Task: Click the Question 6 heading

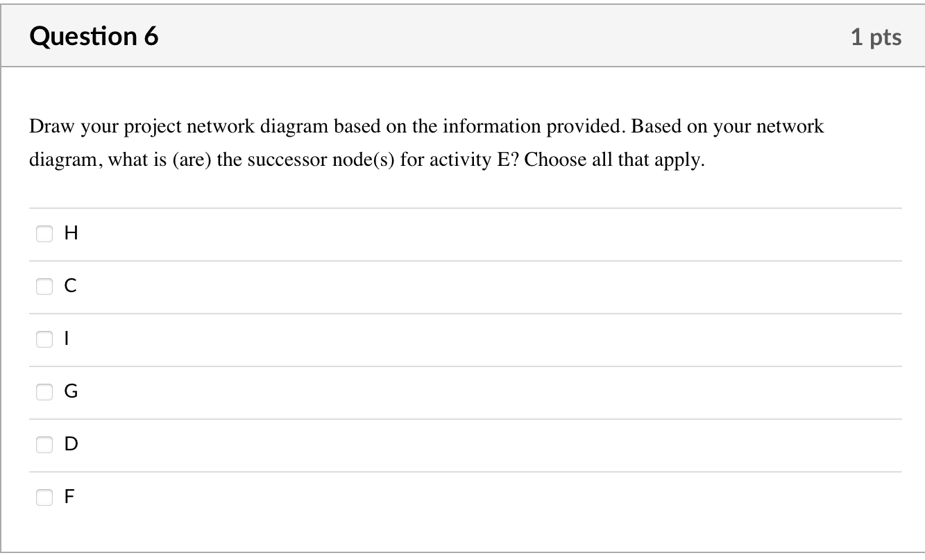Action: click(94, 36)
